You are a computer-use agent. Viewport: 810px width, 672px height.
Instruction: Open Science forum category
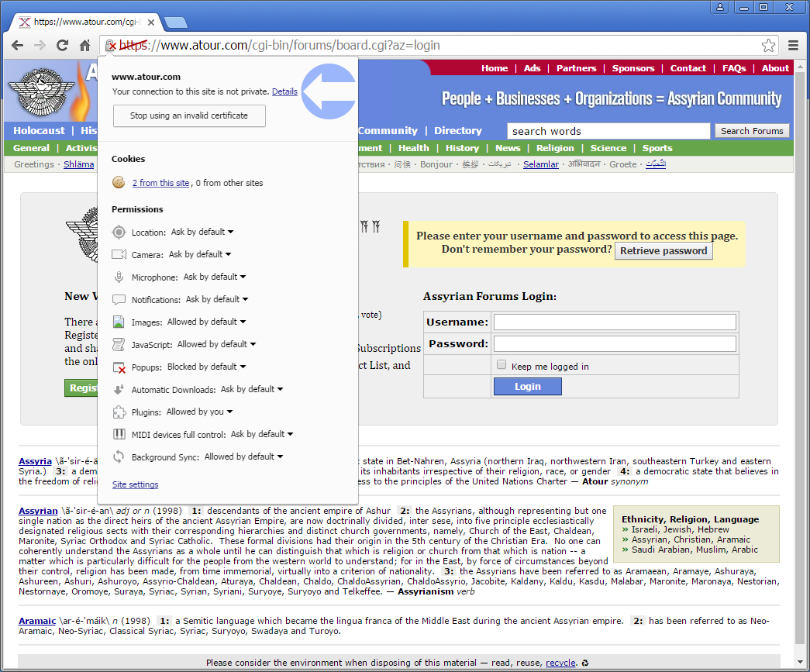[608, 148]
